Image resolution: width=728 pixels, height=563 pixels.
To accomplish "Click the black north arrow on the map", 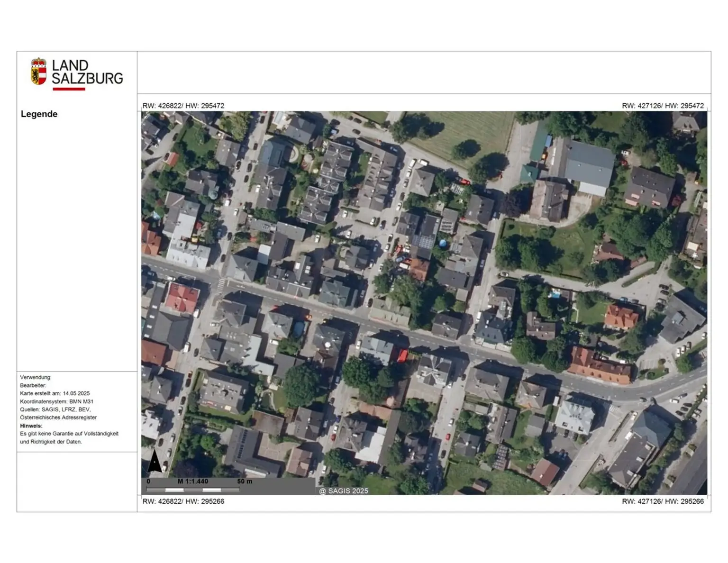I will coord(155,462).
